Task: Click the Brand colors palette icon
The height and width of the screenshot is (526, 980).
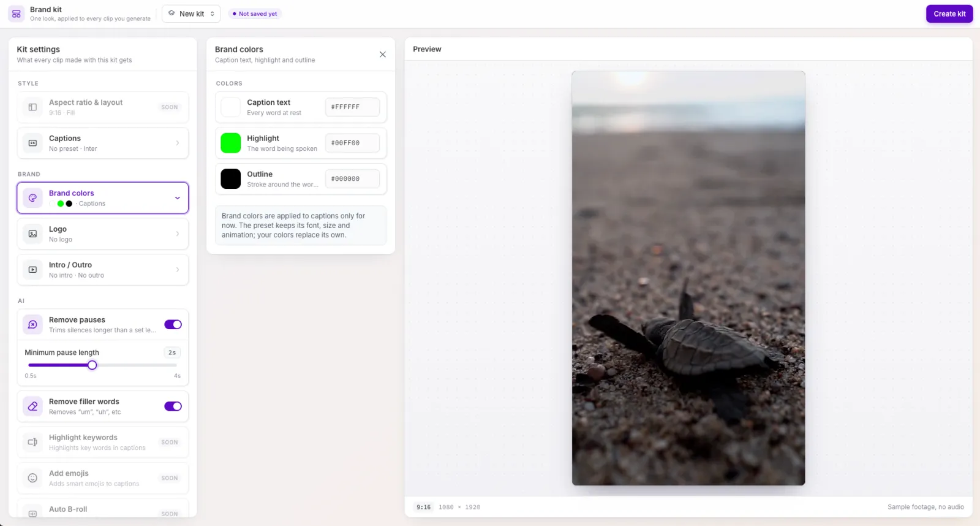Action: point(32,198)
